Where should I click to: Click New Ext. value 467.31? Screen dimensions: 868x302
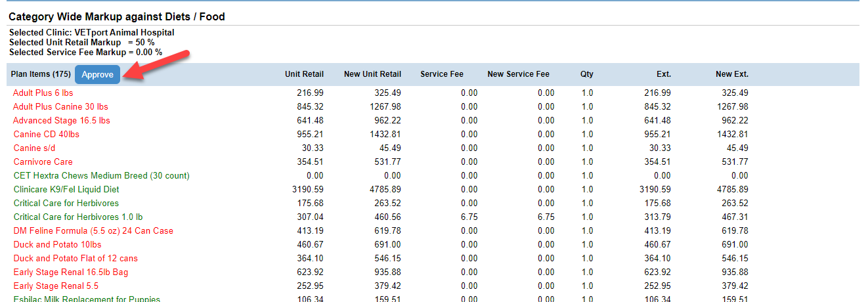click(735, 217)
